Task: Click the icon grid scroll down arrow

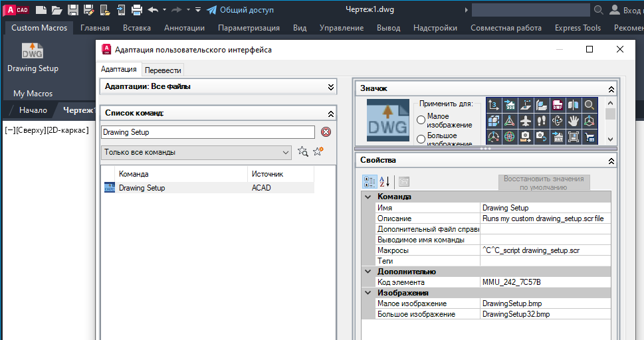Action: tap(610, 139)
